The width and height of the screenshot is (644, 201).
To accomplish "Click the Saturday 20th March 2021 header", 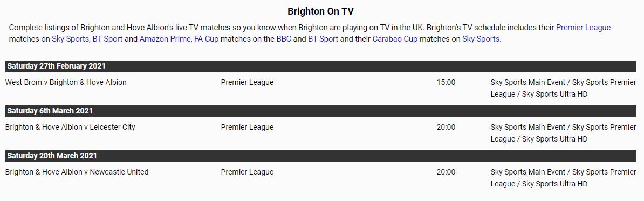I will 321,156.
